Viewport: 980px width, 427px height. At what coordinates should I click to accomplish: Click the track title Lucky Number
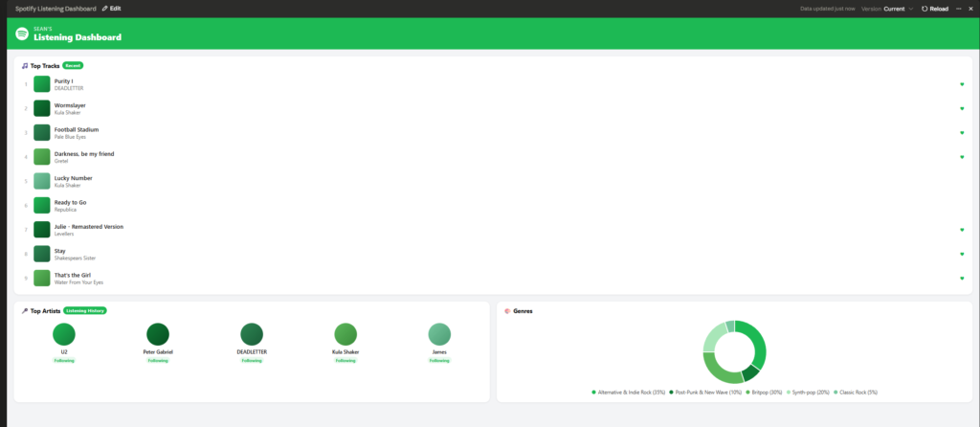[73, 178]
